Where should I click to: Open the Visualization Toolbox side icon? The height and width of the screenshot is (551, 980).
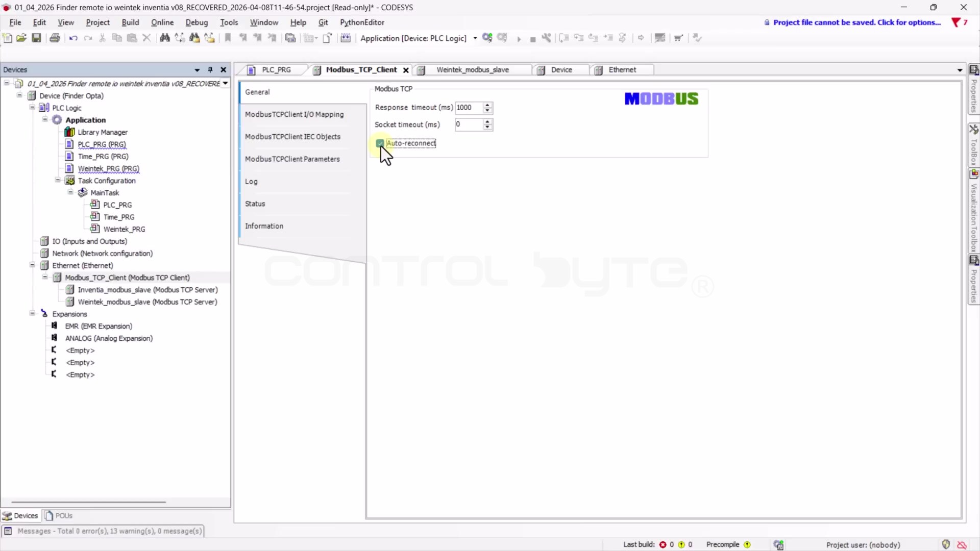point(974,174)
